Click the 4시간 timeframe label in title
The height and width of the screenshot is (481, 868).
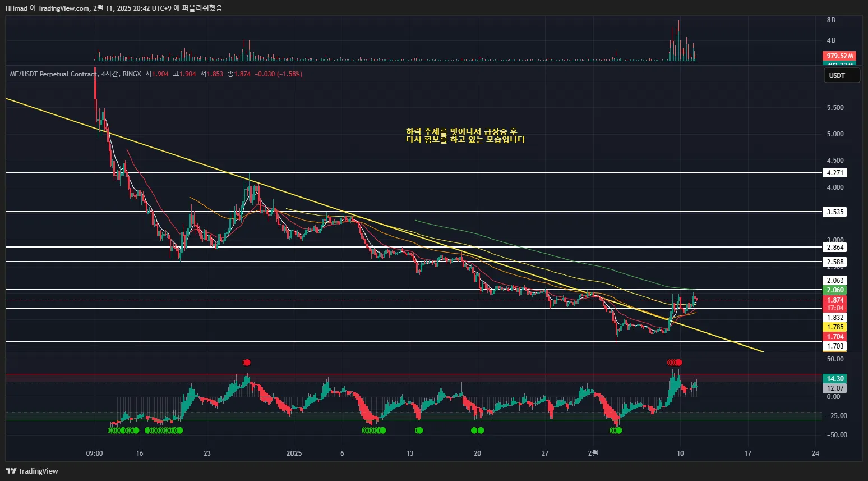[110, 74]
